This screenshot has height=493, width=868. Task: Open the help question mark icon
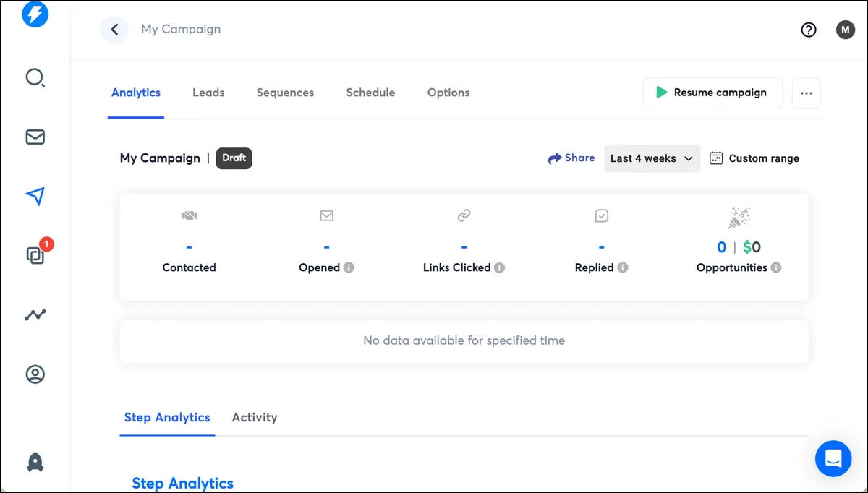pyautogui.click(x=809, y=30)
